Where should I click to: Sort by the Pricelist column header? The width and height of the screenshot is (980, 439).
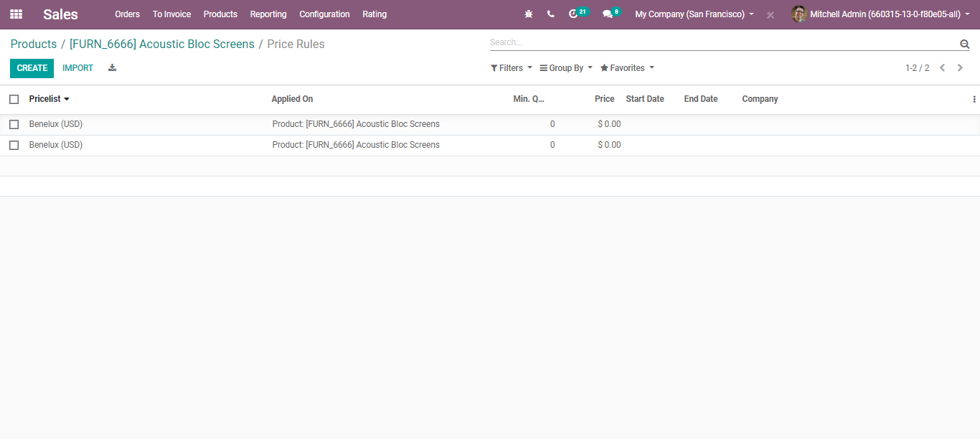pos(50,99)
